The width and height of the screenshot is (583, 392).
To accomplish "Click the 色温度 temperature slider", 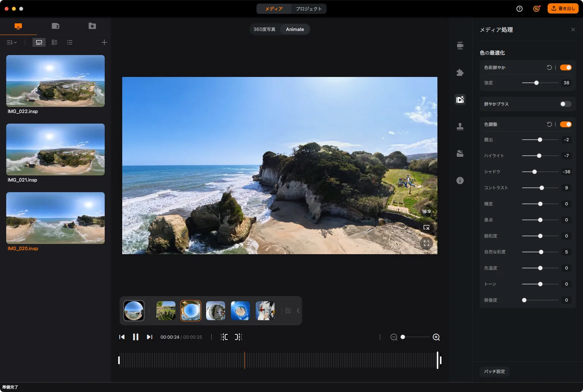I will click(540, 268).
